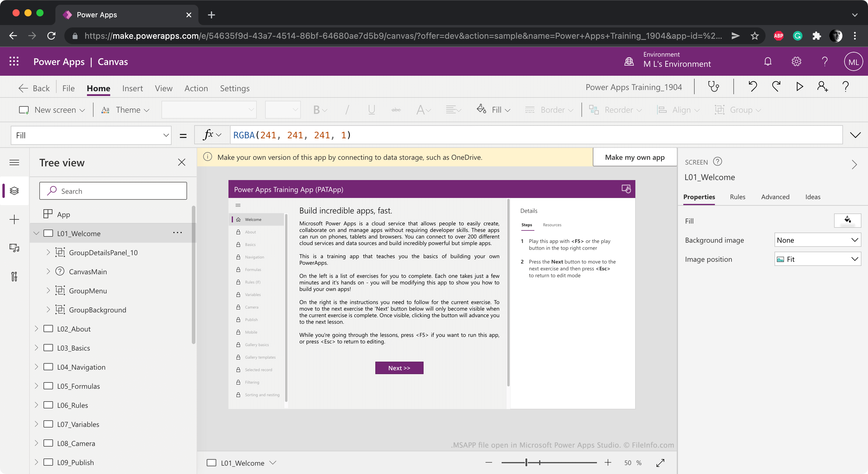Preview the app with the Play icon

(799, 87)
